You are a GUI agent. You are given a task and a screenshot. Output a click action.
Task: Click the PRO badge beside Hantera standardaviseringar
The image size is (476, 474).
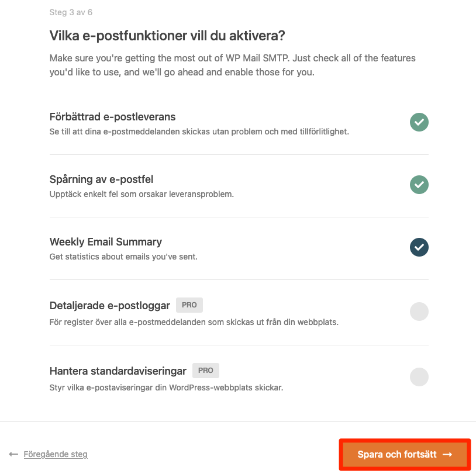205,371
